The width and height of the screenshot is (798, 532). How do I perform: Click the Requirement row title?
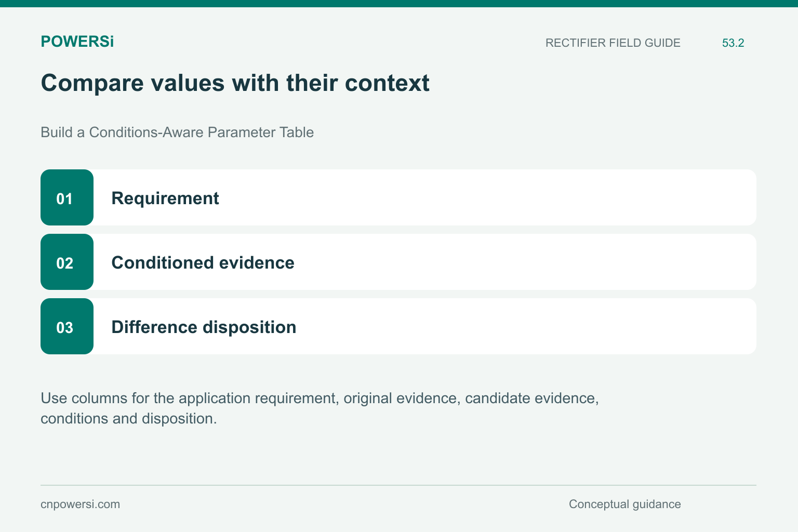pos(165,198)
